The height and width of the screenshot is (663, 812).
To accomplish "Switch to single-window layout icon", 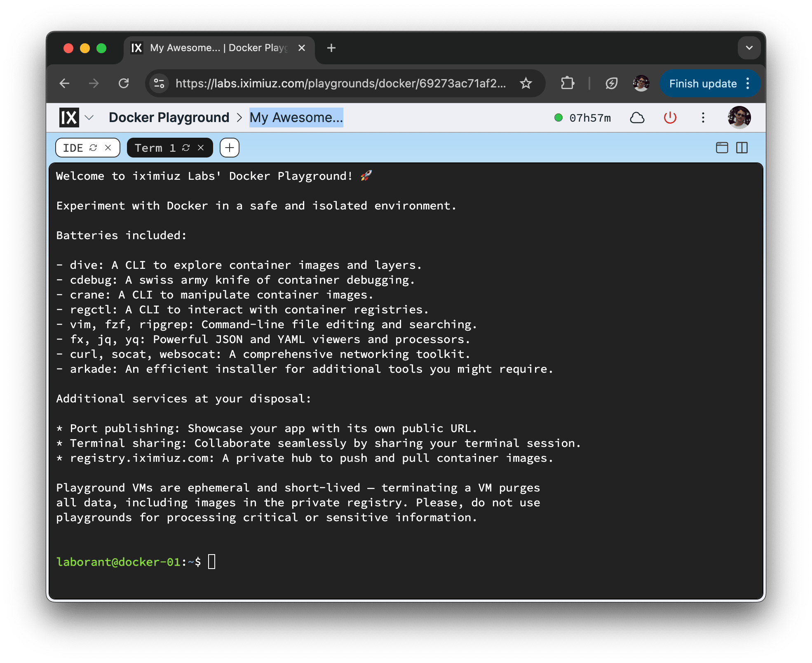I will tap(722, 148).
